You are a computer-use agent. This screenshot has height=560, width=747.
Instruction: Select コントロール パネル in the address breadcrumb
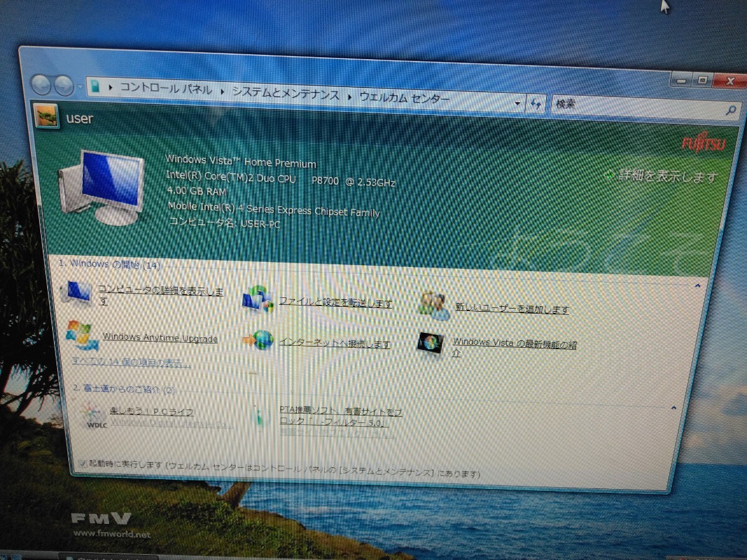(166, 89)
